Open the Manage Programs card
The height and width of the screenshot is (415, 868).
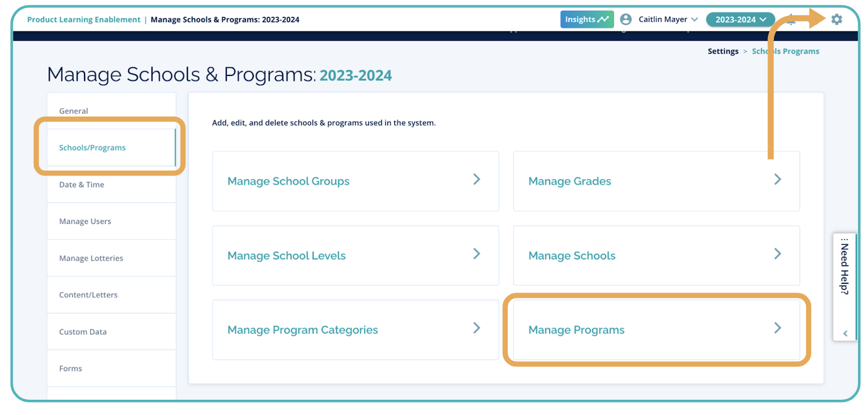pyautogui.click(x=656, y=330)
